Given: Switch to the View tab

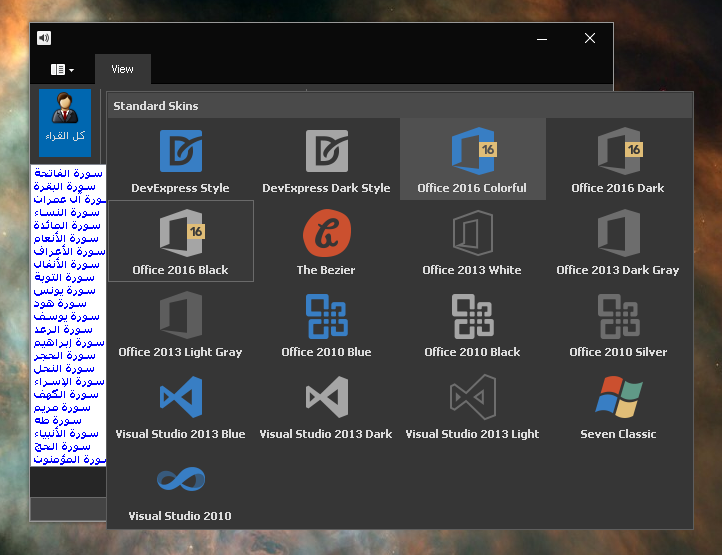Looking at the screenshot, I should tap(122, 70).
